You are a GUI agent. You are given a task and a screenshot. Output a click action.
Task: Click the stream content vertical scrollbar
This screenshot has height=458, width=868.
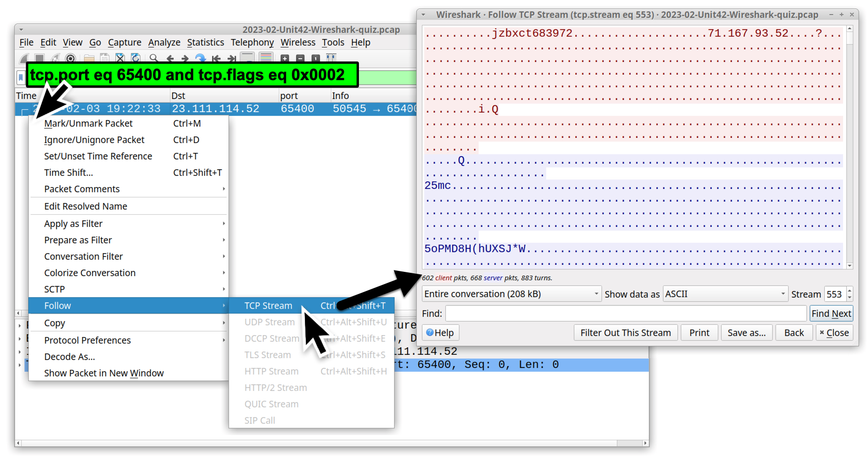(849, 147)
